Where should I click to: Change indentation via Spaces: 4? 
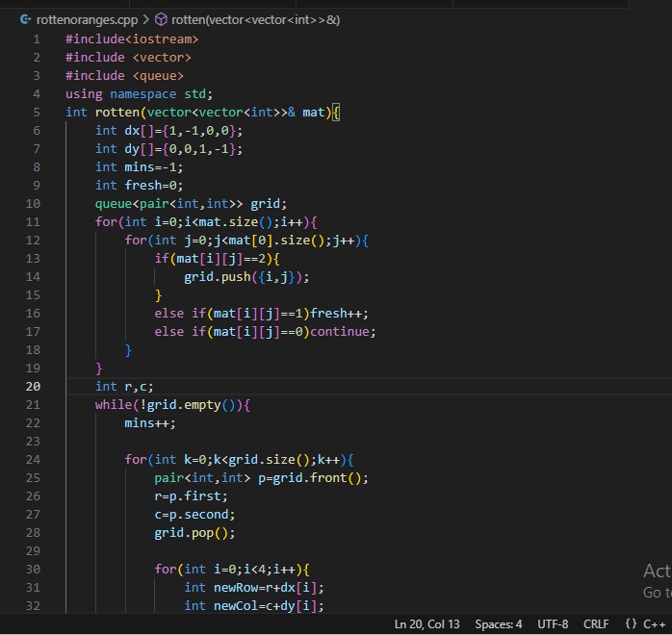(499, 623)
